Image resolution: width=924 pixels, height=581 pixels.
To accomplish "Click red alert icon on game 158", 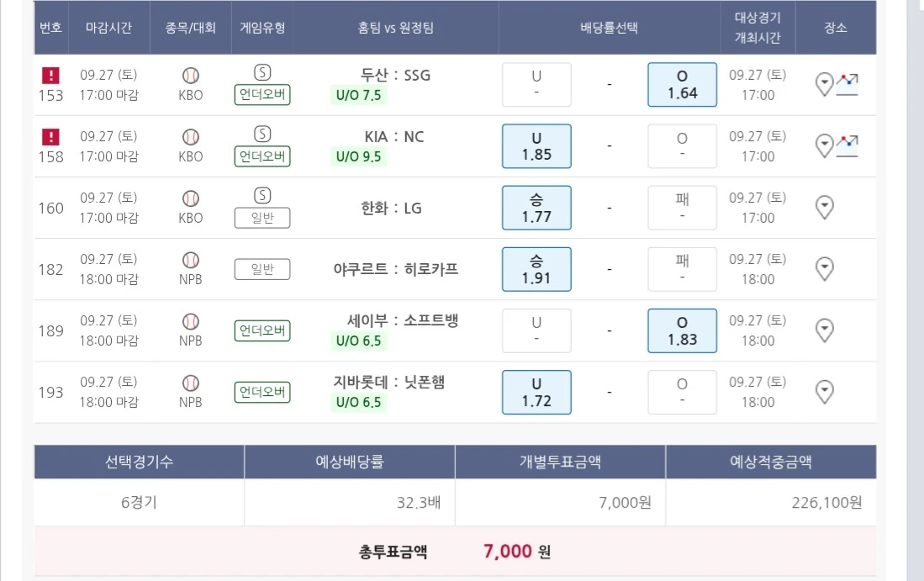I will tap(50, 137).
